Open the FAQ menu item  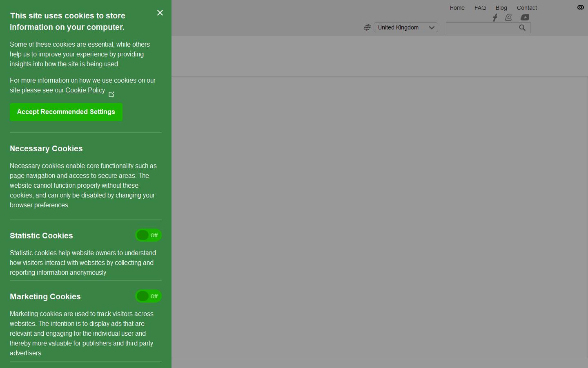point(480,8)
